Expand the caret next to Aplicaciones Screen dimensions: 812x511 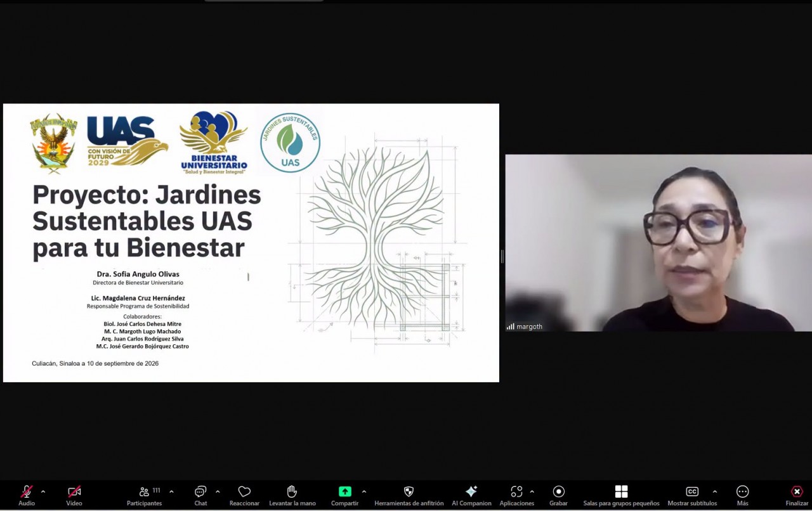coord(532,491)
